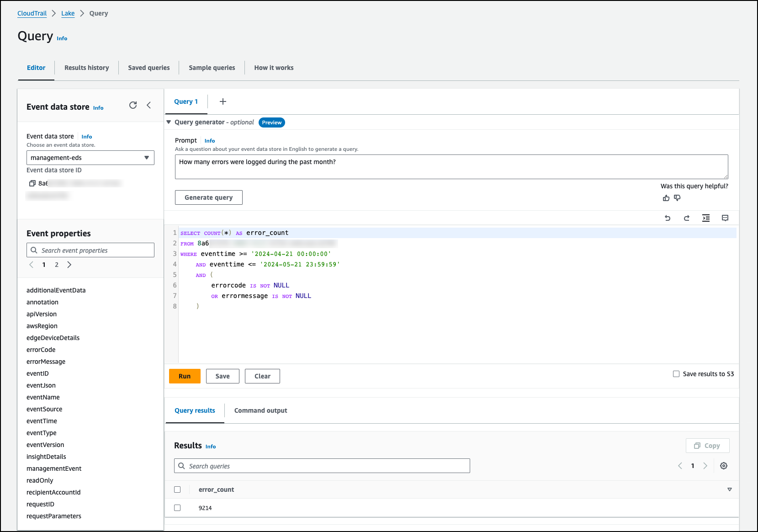The image size is (758, 532).
Task: Format the SQL query with indent icon
Action: (x=706, y=218)
